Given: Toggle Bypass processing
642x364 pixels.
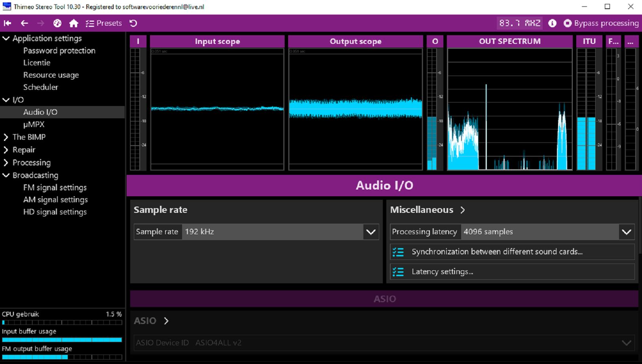Looking at the screenshot, I should pyautogui.click(x=601, y=23).
